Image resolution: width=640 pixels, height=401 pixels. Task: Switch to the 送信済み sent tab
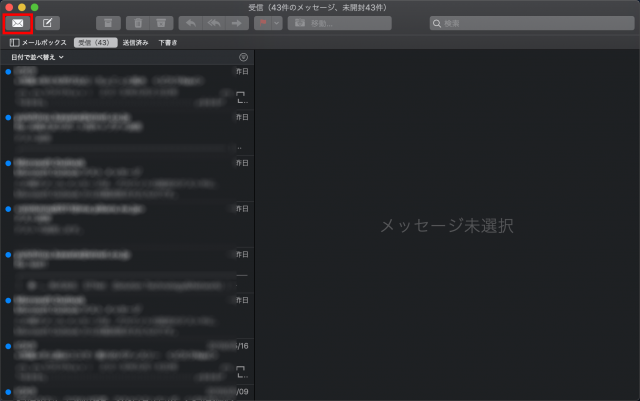pos(135,43)
